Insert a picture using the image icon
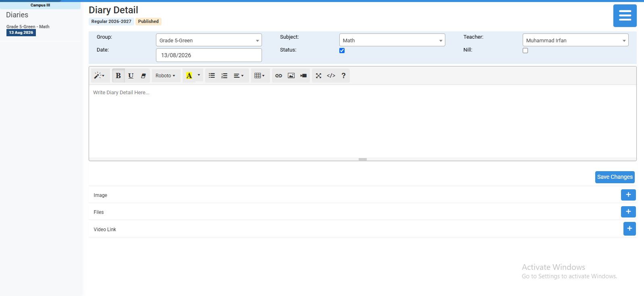This screenshot has height=296, width=644. 291,76
